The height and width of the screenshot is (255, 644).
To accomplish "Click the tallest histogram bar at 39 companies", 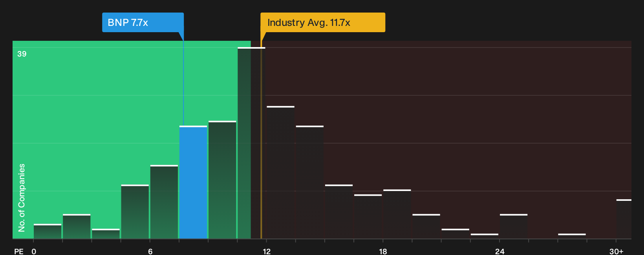I will [251, 143].
